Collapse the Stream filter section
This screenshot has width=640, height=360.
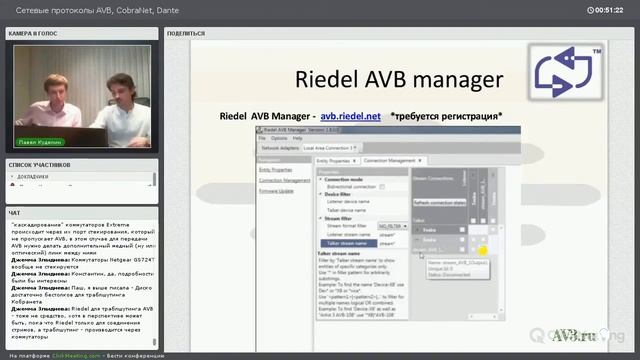321,218
